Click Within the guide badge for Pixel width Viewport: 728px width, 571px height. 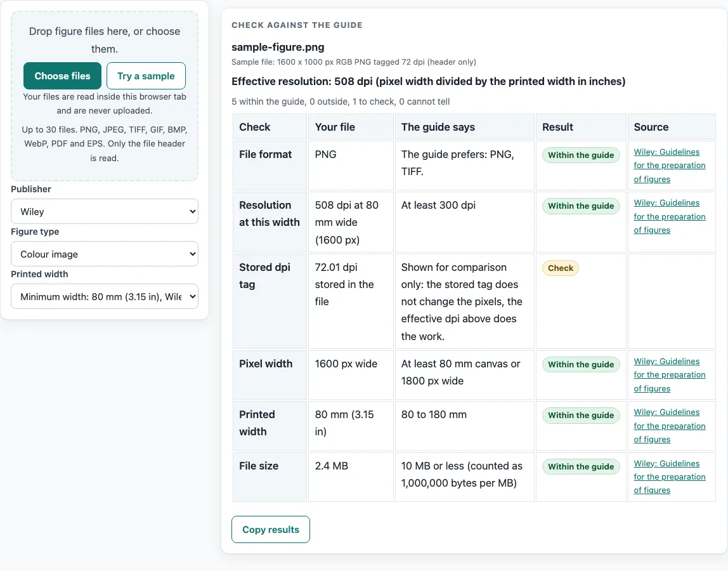[x=581, y=365]
